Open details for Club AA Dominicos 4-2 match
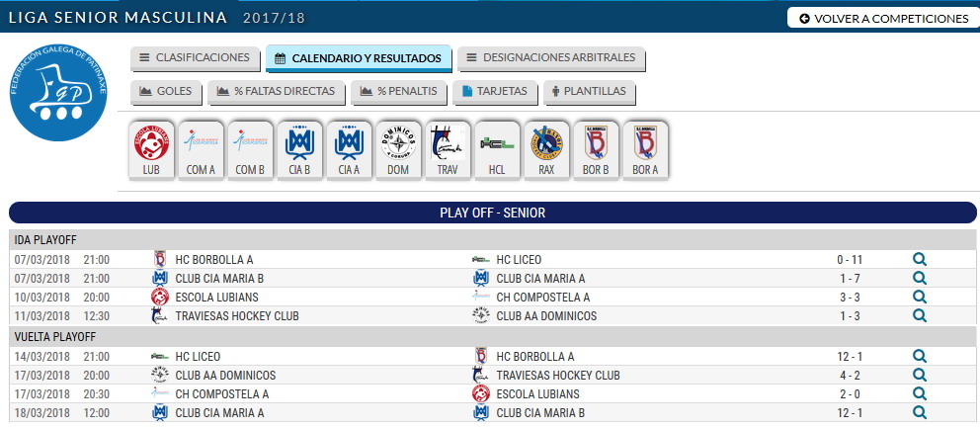The height and width of the screenshot is (429, 980). pyautogui.click(x=919, y=375)
